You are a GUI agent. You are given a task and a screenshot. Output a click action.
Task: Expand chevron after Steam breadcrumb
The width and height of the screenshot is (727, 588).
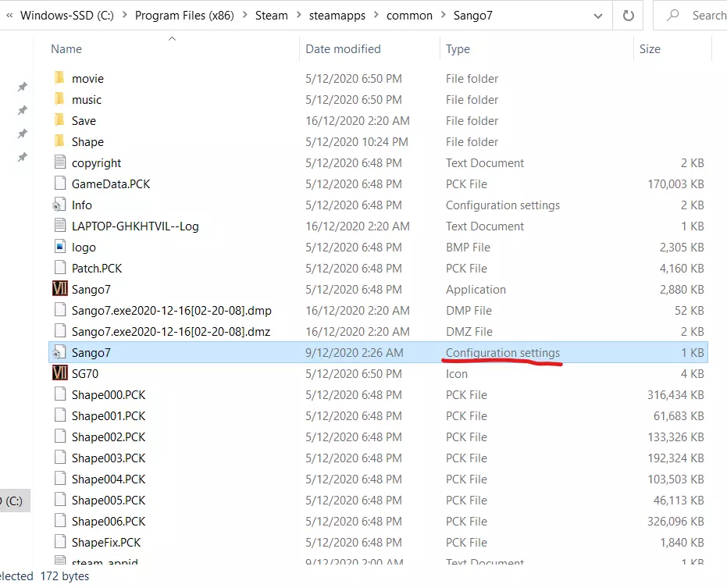298,15
